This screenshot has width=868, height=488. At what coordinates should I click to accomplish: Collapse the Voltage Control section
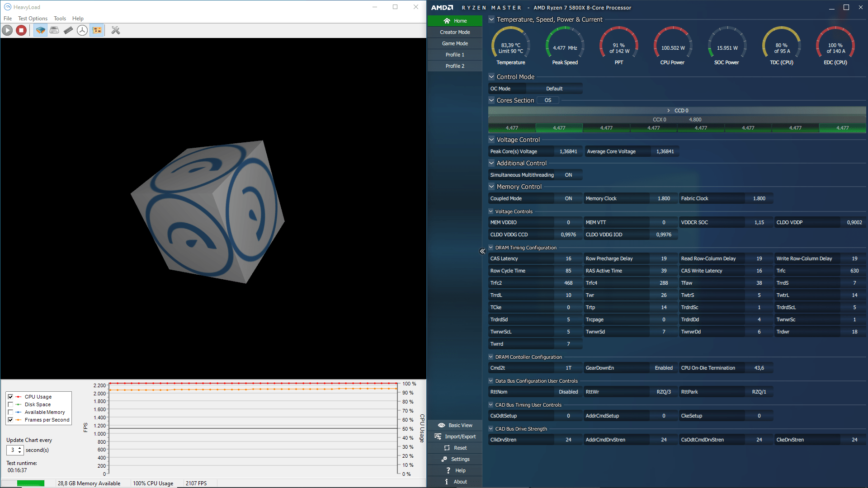[x=491, y=140]
